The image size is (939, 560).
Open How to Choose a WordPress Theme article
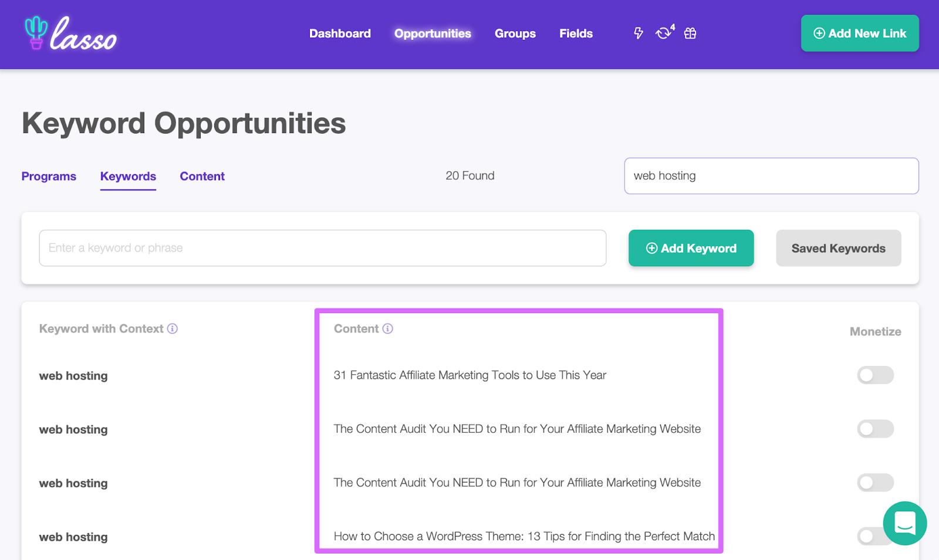tap(524, 537)
